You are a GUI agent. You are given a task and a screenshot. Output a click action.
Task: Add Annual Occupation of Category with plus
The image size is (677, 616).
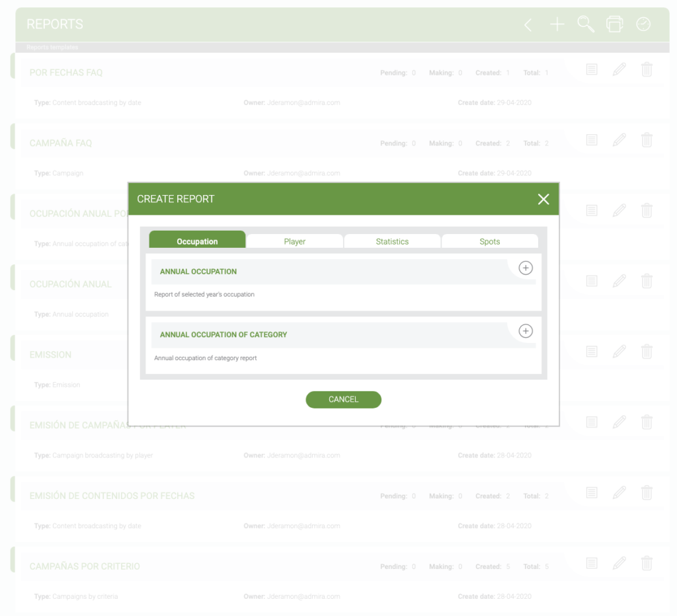525,331
